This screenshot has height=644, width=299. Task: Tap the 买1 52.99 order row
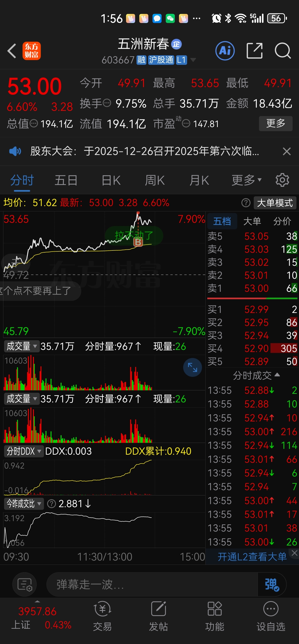[252, 309]
